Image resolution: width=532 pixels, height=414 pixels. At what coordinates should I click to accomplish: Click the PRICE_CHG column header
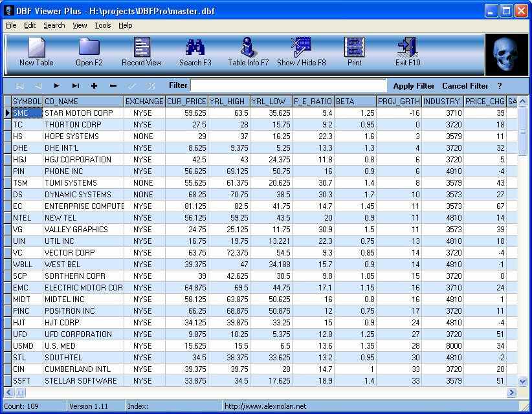point(485,102)
